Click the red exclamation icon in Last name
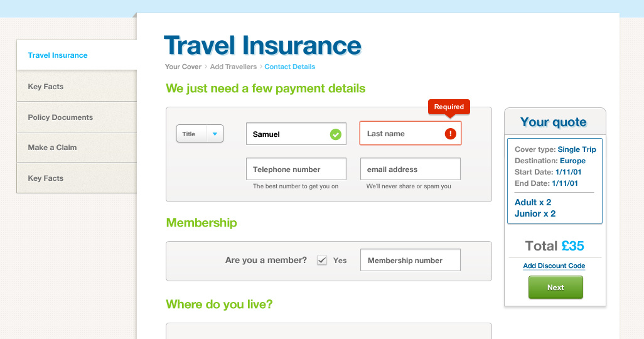The image size is (644, 339). pyautogui.click(x=451, y=134)
